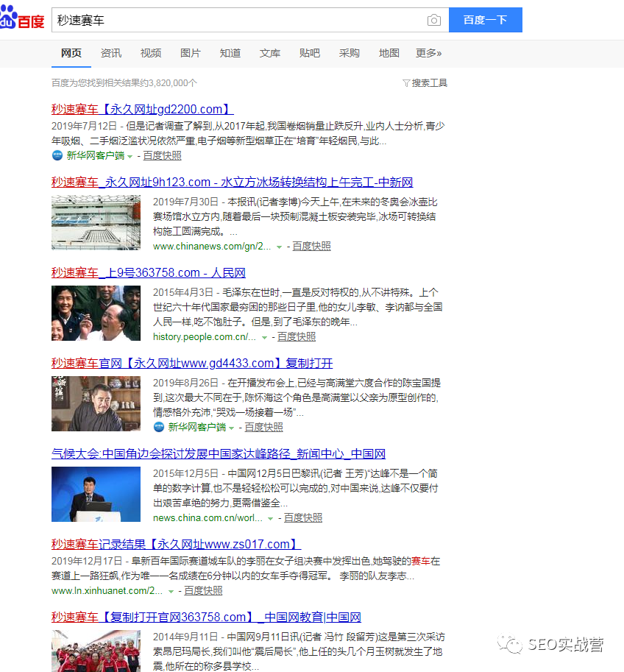This screenshot has height=672, width=624.
Task: Click the ice rink construction thumbnail
Action: [96, 222]
